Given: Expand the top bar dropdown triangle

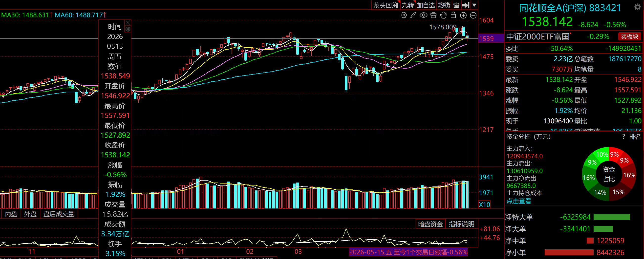Looking at the screenshot, I should point(474,5).
